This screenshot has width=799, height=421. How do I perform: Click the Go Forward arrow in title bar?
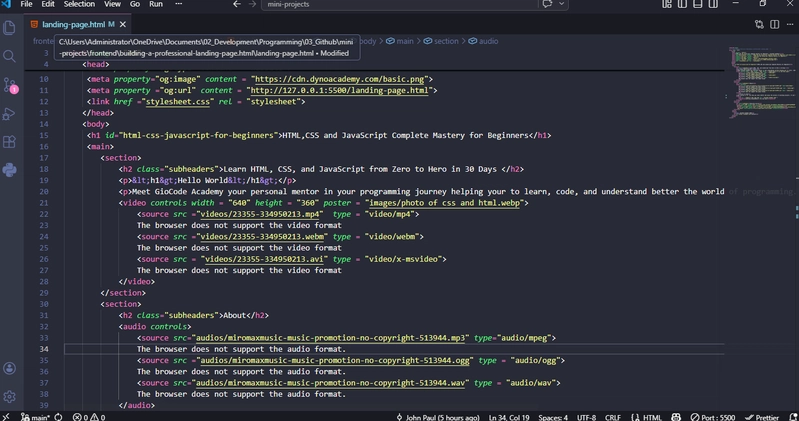coord(252,4)
